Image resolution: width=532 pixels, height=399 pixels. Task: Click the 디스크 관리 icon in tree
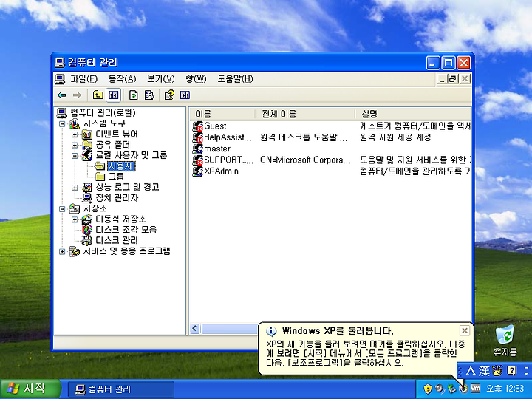point(87,240)
